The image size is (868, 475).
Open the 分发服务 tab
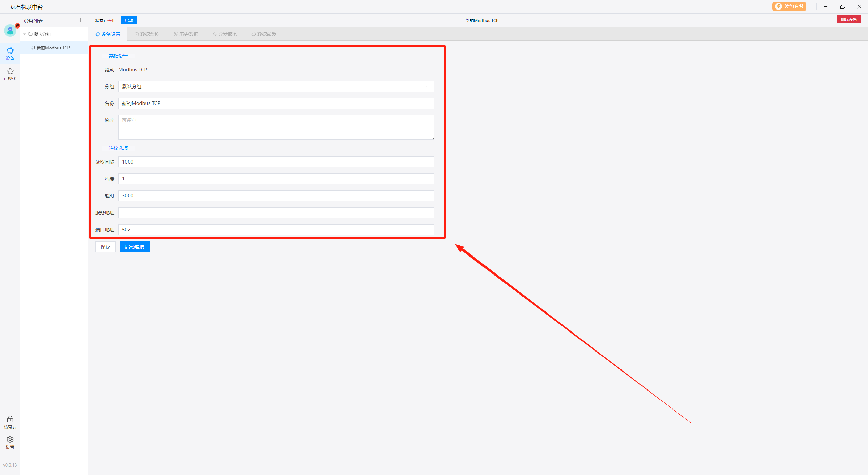[x=225, y=34]
